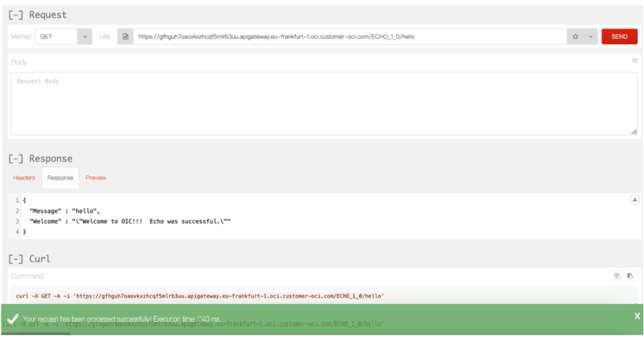The width and height of the screenshot is (644, 340).
Task: Collapse the Request section
Action: tap(16, 14)
